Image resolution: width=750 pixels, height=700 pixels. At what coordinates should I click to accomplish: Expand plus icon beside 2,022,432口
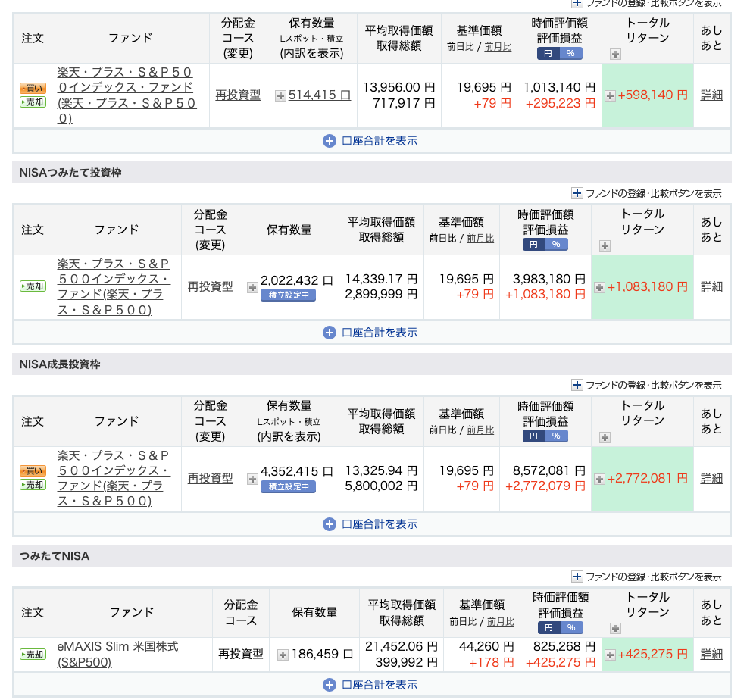pyautogui.click(x=252, y=288)
